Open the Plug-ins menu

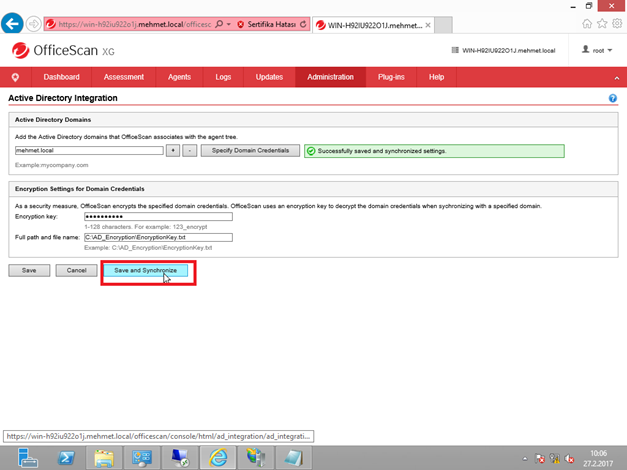[391, 77]
